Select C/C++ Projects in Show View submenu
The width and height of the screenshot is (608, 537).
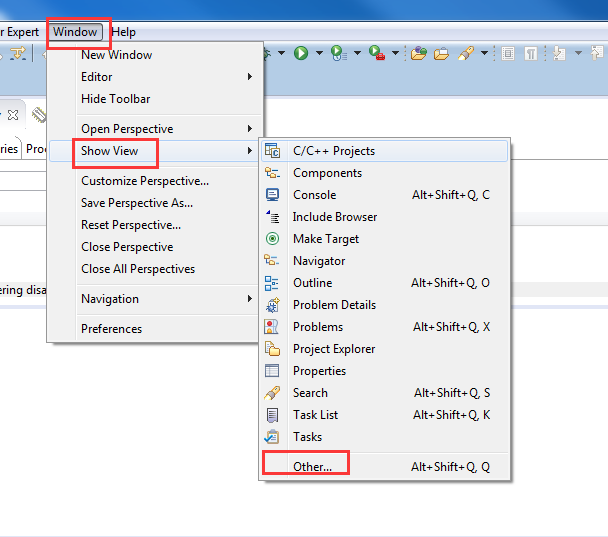point(384,150)
